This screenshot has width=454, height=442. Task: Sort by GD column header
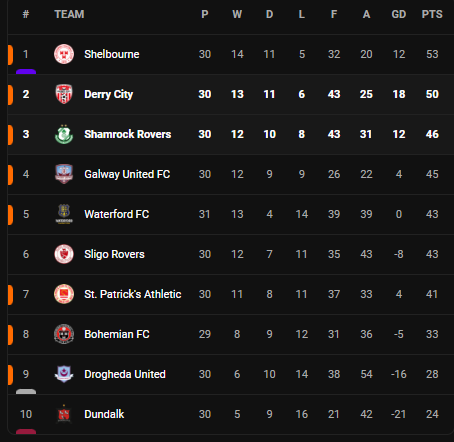399,14
